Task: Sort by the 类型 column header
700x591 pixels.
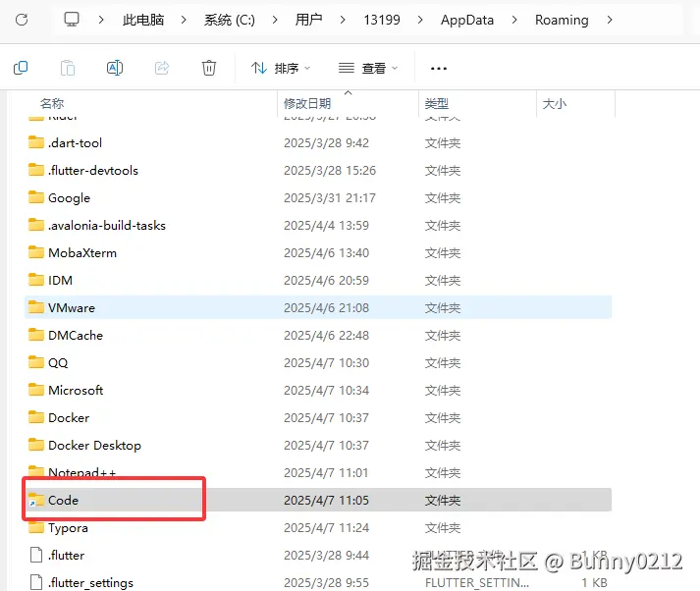Action: pyautogui.click(x=437, y=103)
